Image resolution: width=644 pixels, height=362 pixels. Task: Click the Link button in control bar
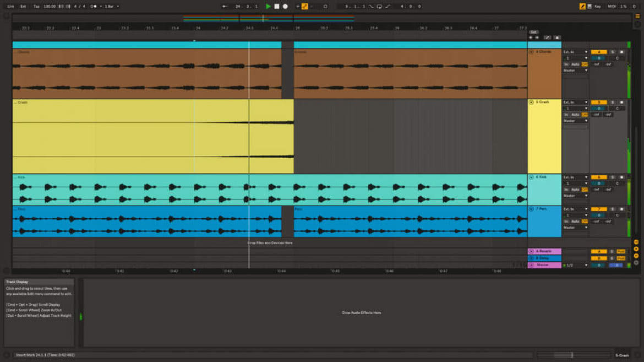[x=10, y=6]
